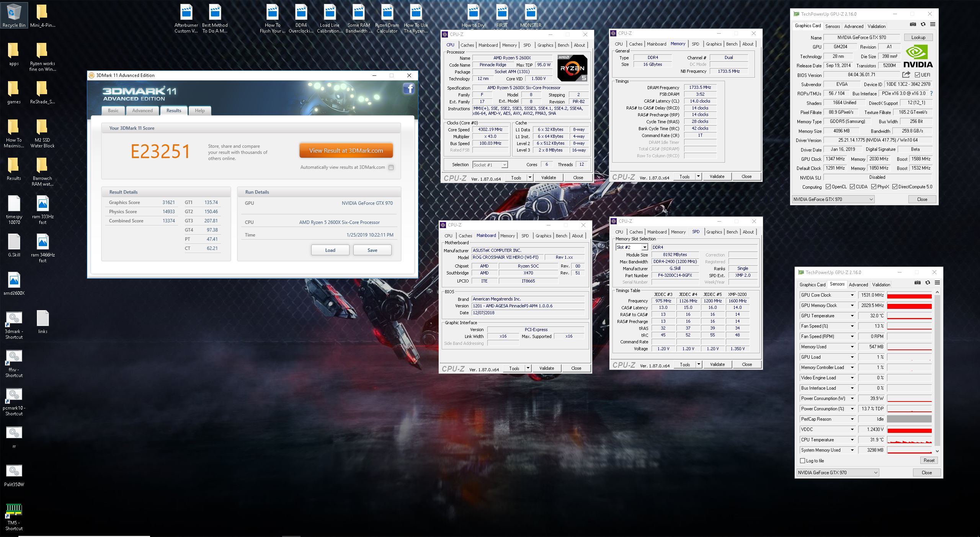Toggle the CUDA checkbox in GPU-Z
Viewport: 980px width, 537px height.
[x=852, y=187]
